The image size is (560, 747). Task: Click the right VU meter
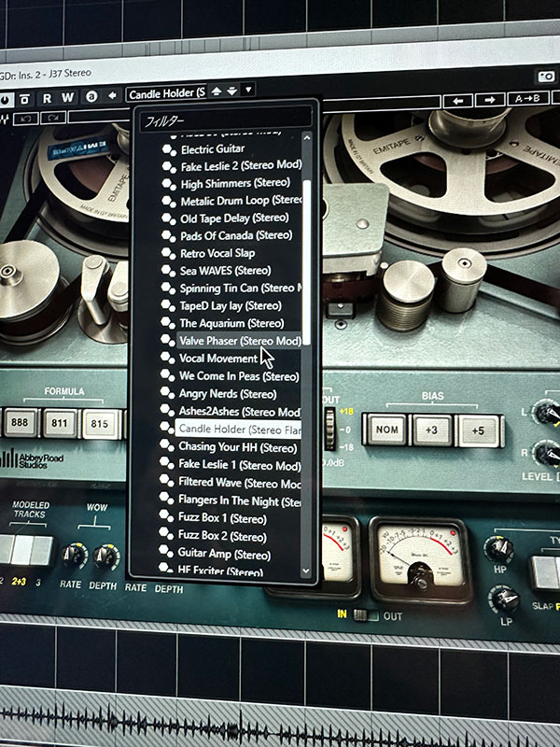click(420, 558)
